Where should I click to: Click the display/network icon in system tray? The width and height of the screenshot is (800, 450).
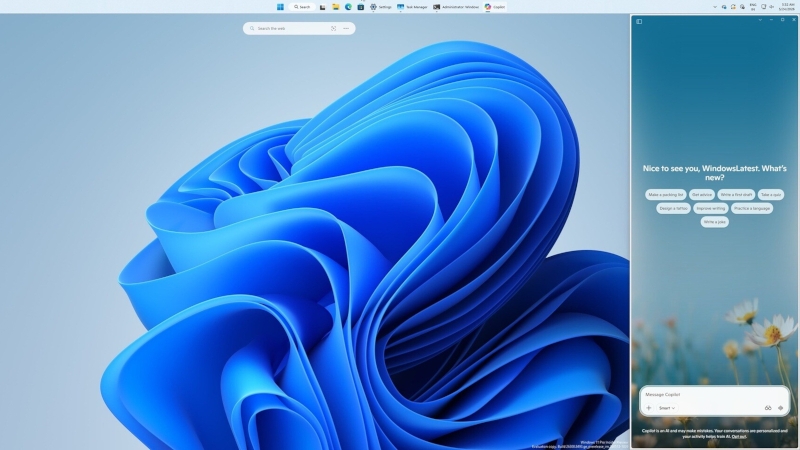pos(764,7)
